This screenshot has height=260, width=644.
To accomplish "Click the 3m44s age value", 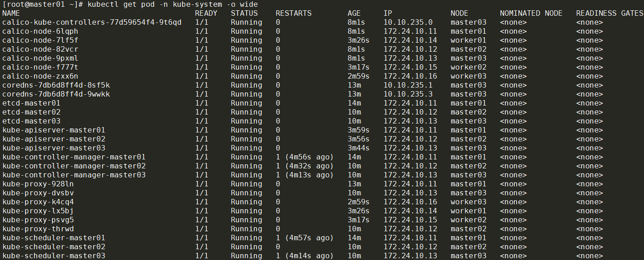I will coord(358,148).
